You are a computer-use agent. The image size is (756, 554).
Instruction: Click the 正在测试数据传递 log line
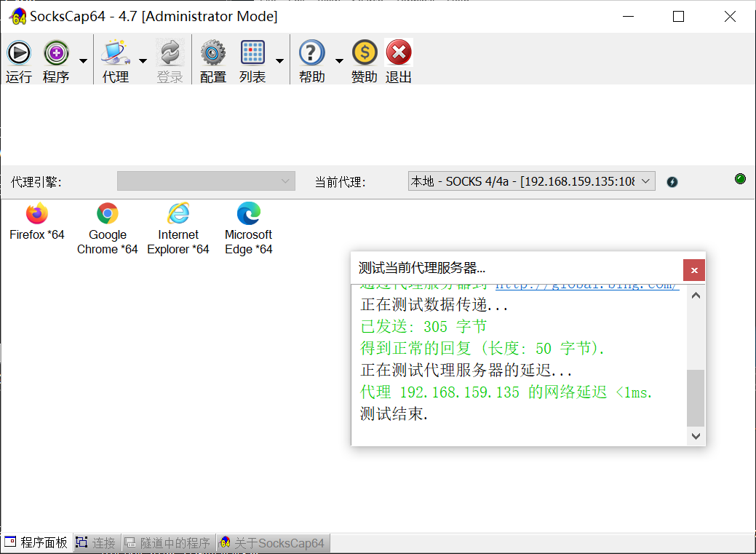tap(434, 305)
